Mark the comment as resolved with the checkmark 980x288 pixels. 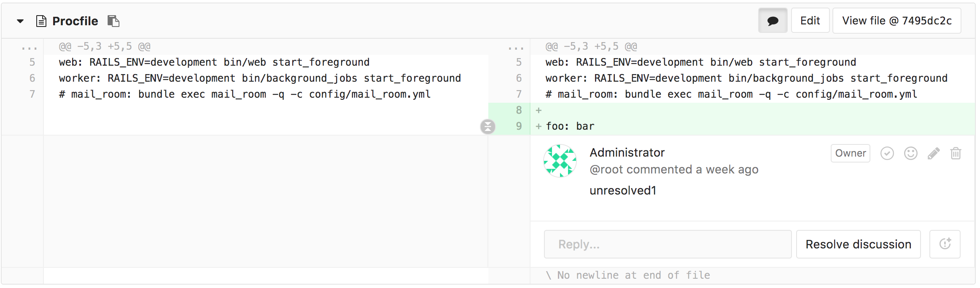887,153
